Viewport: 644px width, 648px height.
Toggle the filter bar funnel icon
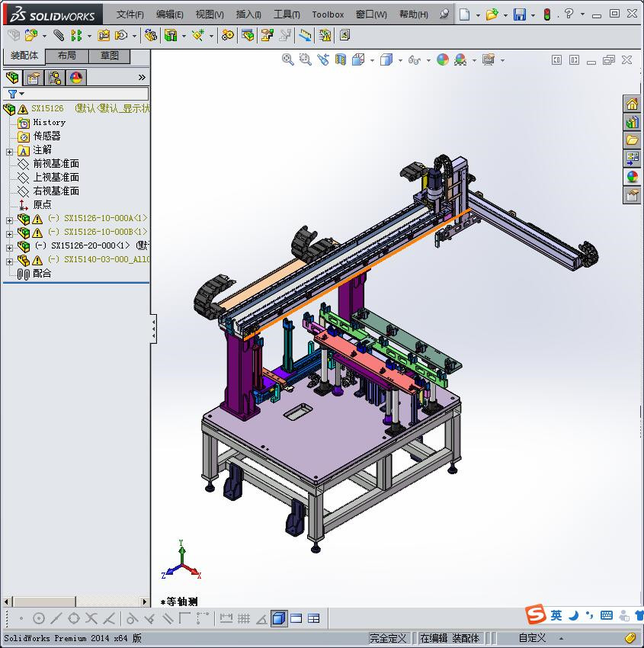tap(13, 94)
